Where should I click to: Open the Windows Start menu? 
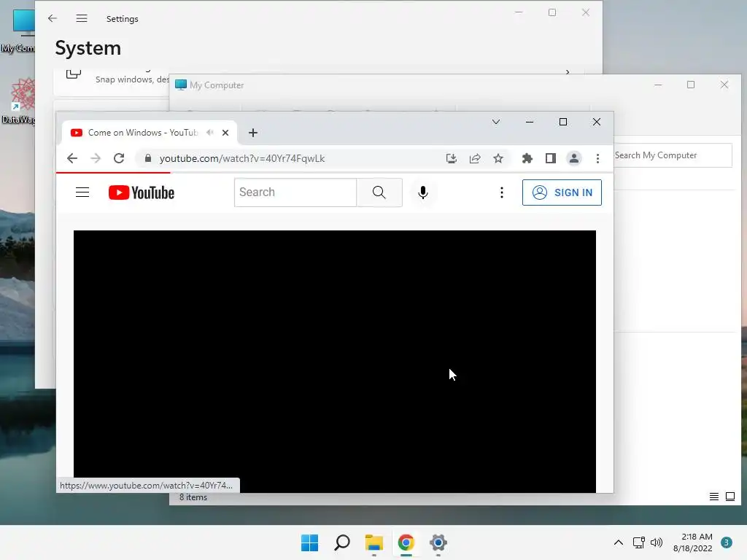(309, 542)
